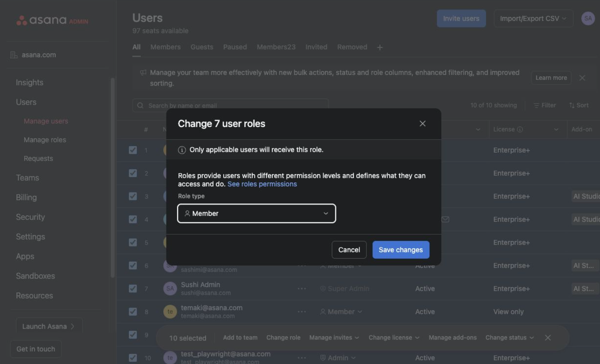Click the te avatar of temaki@asana.com row

click(x=170, y=312)
